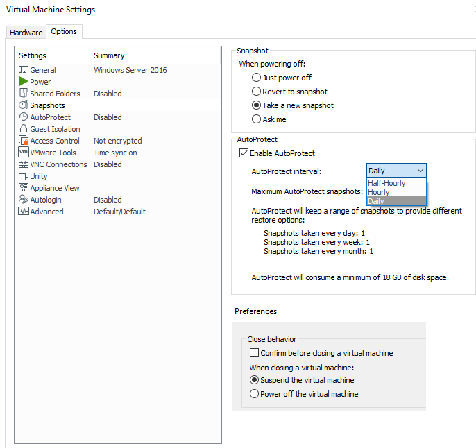Select Appliance View settings row label
Screen dimensions: 476x448
coord(55,188)
